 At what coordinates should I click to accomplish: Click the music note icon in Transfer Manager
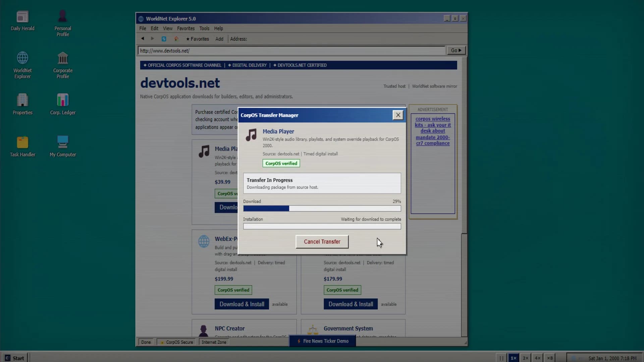coord(251,135)
